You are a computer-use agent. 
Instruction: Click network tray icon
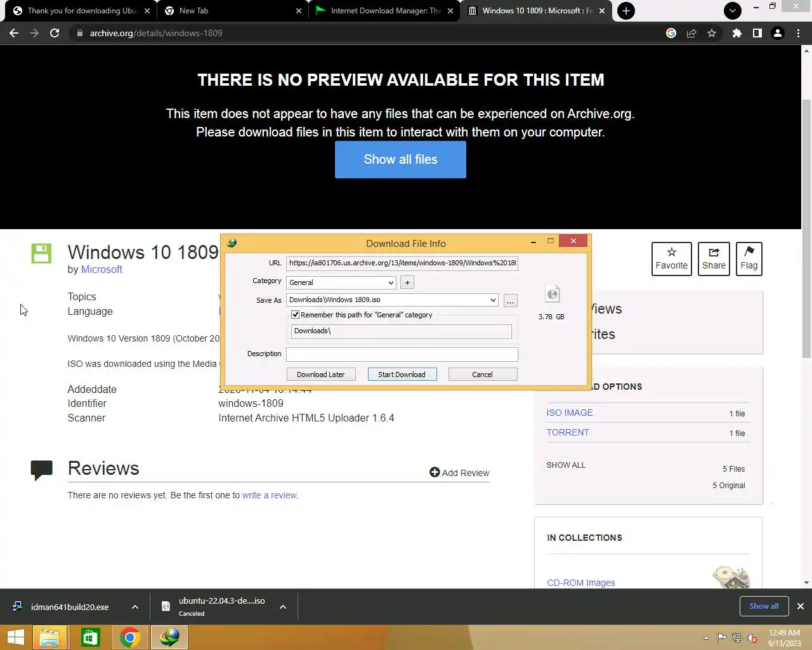coord(737,638)
